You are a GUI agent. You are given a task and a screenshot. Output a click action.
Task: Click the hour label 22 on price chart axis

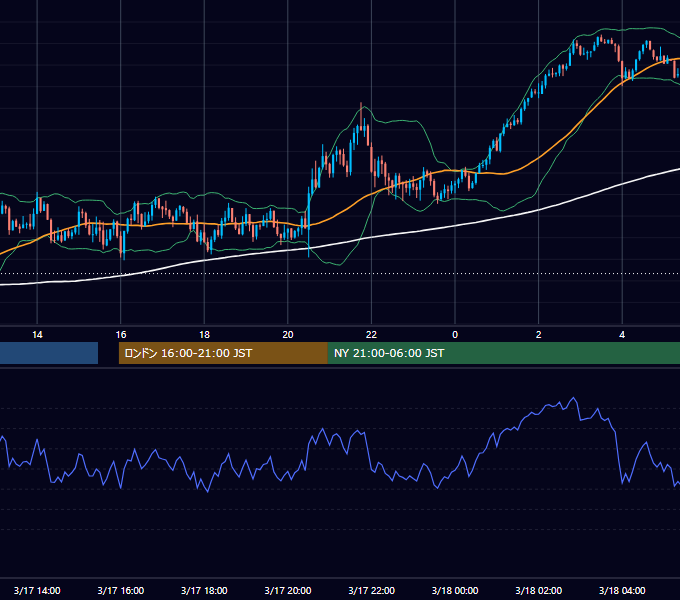click(x=371, y=335)
